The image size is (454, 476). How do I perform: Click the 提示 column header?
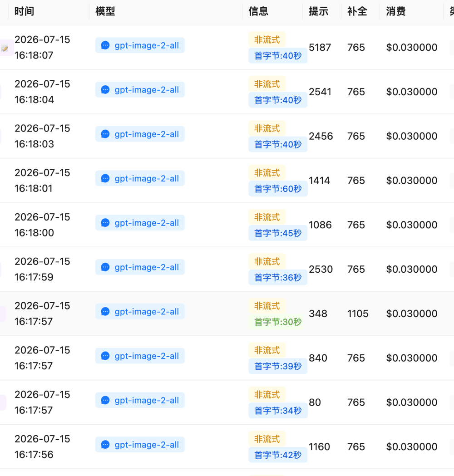[319, 11]
